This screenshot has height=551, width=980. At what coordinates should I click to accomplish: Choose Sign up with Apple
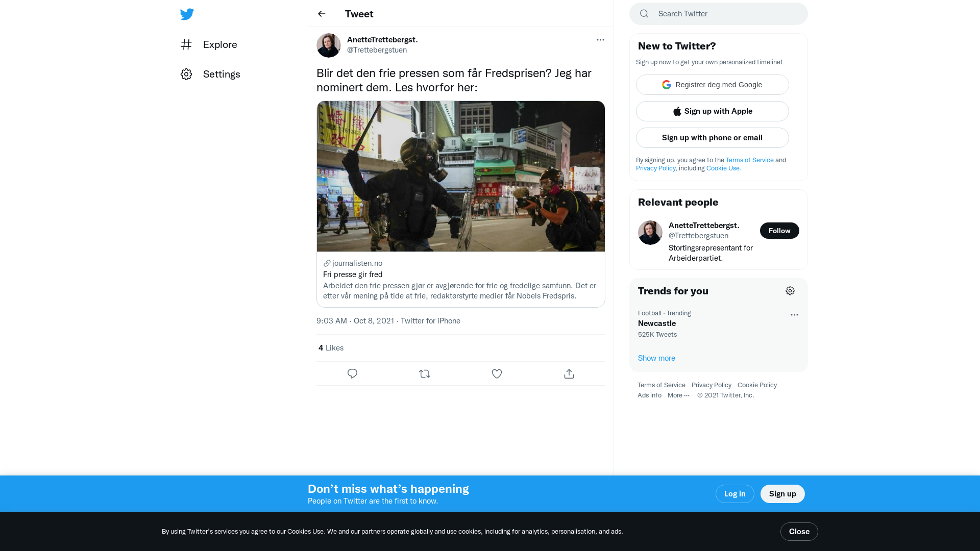click(x=713, y=111)
